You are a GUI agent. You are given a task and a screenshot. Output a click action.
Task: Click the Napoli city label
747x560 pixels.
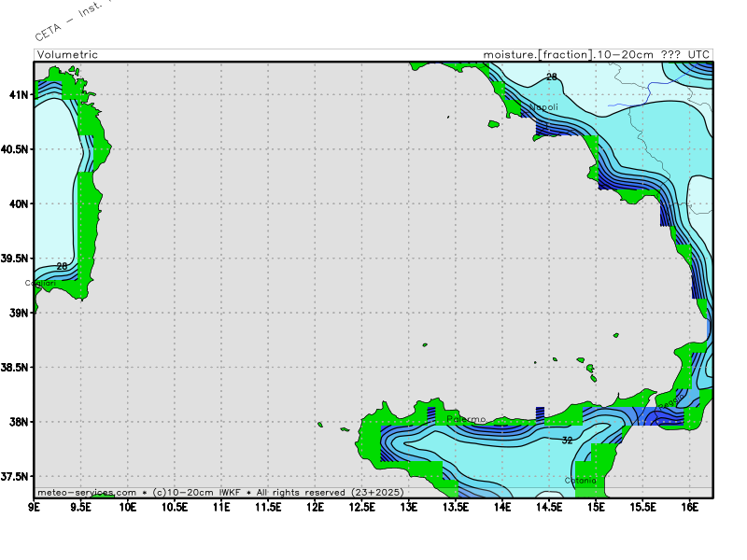543,107
